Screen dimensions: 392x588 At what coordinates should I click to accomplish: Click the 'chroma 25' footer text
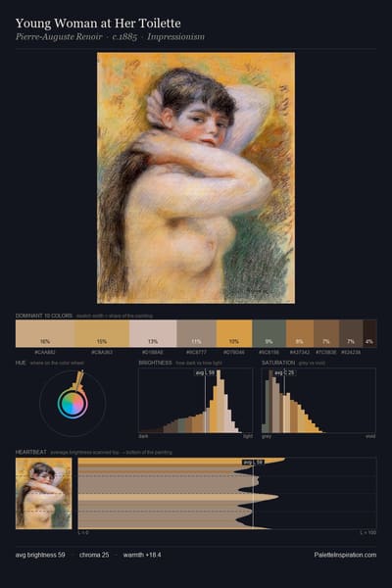click(94, 555)
